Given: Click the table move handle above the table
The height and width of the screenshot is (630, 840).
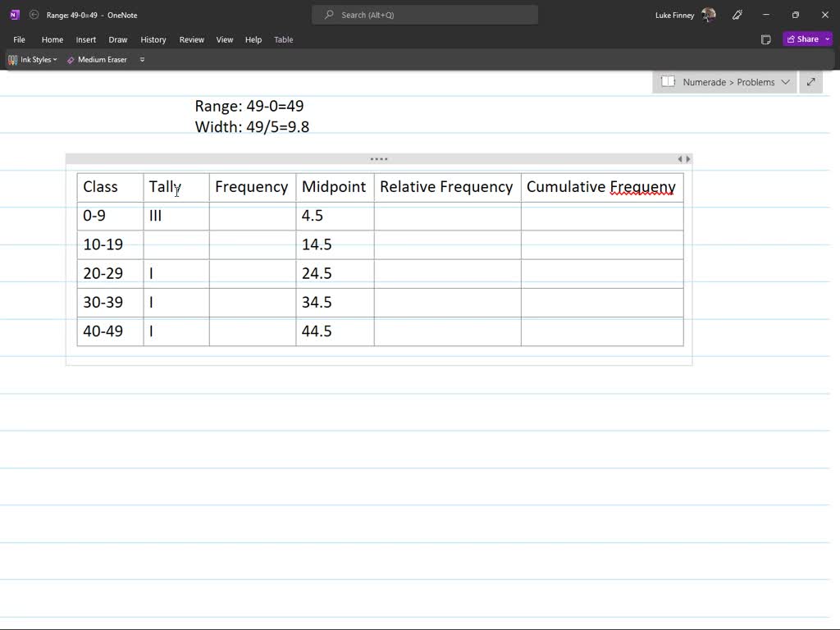Looking at the screenshot, I should click(378, 158).
